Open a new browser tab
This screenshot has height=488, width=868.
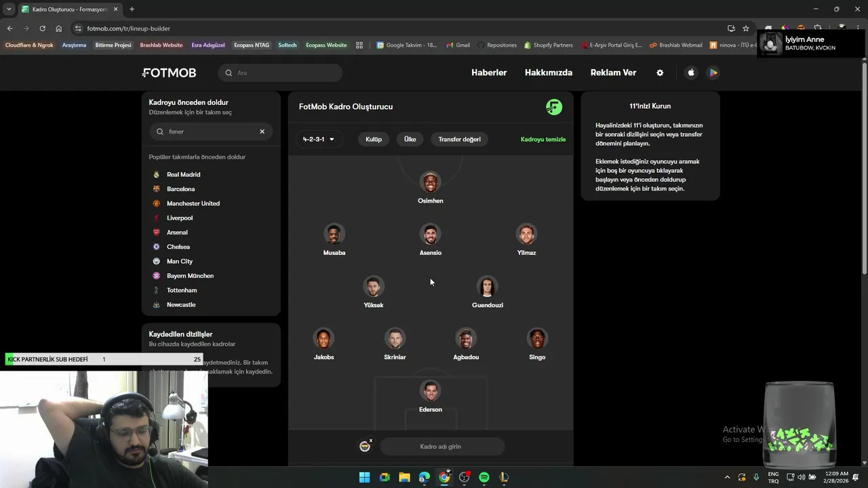point(132,9)
